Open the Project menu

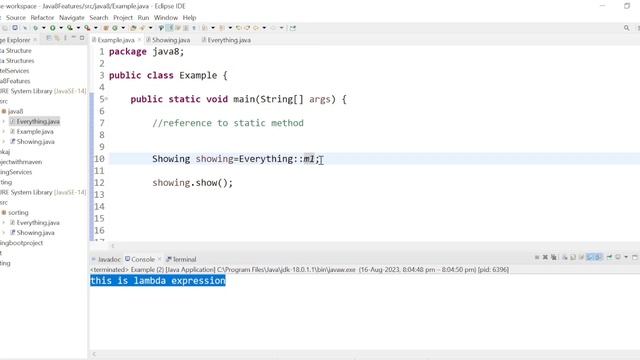pos(123,18)
